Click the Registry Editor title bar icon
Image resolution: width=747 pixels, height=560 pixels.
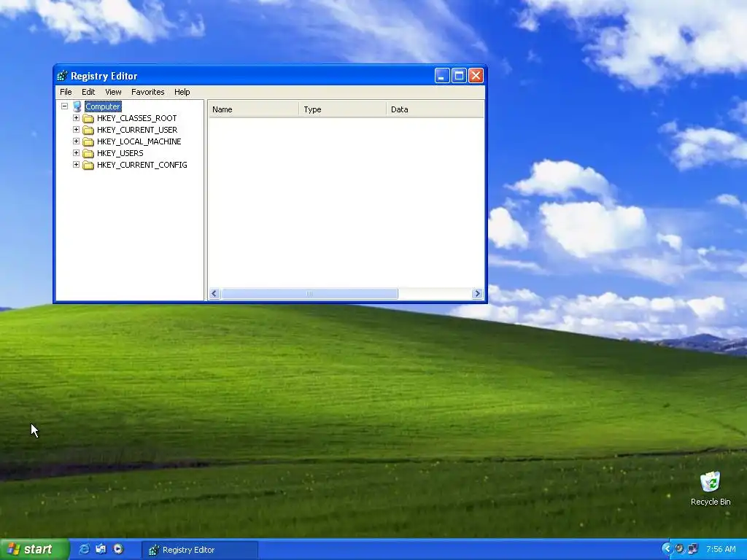[62, 76]
